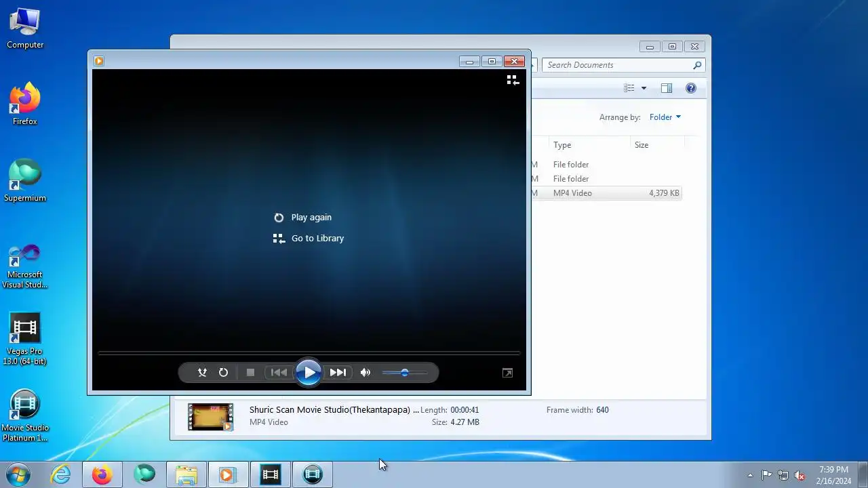The height and width of the screenshot is (488, 868).
Task: Click the Windows Media Player title icon
Action: pyautogui.click(x=99, y=61)
